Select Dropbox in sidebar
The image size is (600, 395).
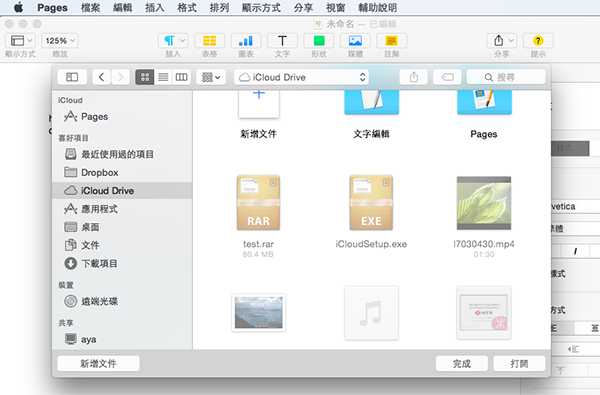tap(122, 173)
